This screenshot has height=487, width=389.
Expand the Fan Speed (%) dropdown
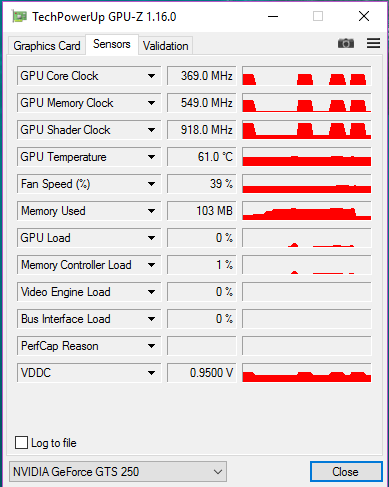151,184
